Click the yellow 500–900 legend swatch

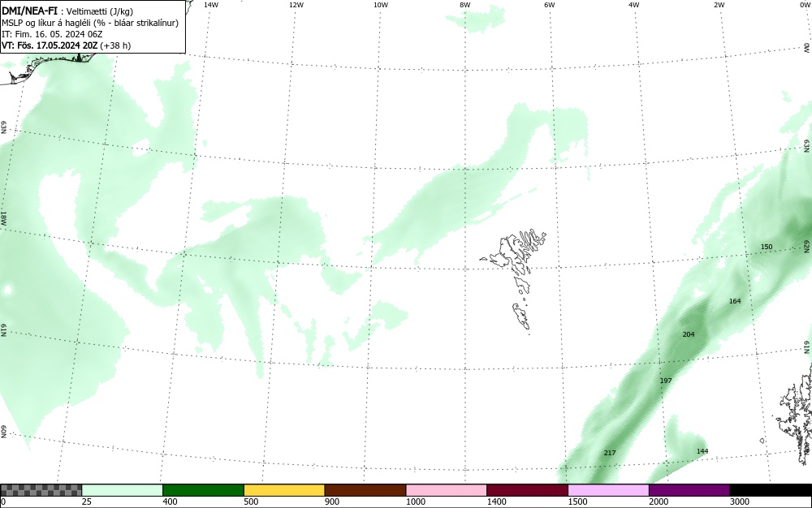coord(284,490)
